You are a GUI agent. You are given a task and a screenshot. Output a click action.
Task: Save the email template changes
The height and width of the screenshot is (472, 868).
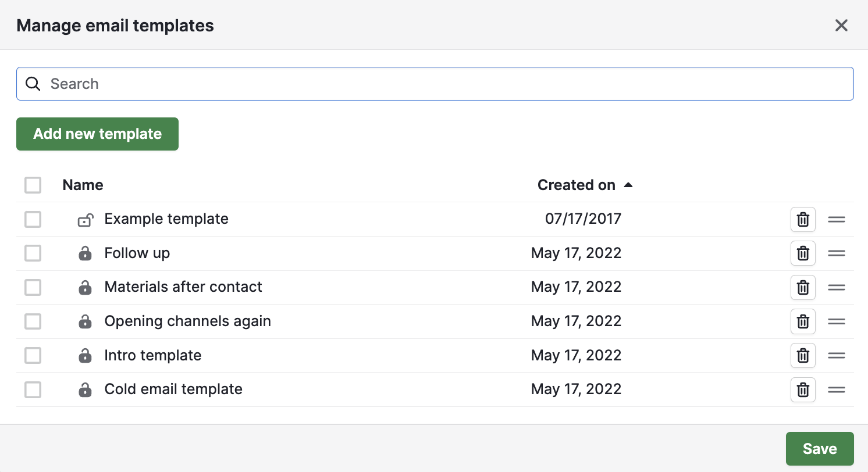tap(820, 448)
